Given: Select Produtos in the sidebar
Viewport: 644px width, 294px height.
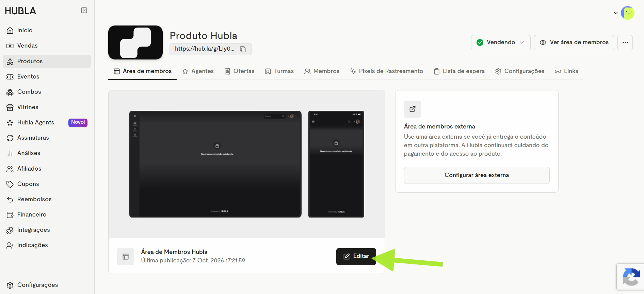Looking at the screenshot, I should pyautogui.click(x=47, y=62).
